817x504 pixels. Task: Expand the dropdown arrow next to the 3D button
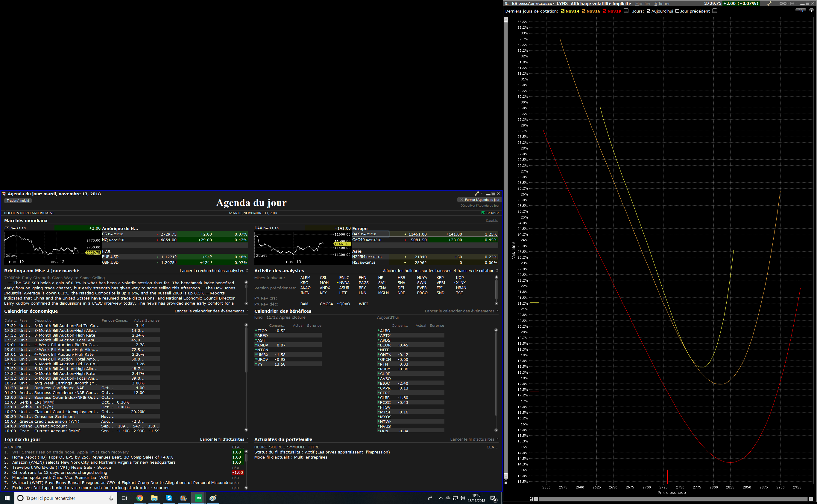pos(811,11)
